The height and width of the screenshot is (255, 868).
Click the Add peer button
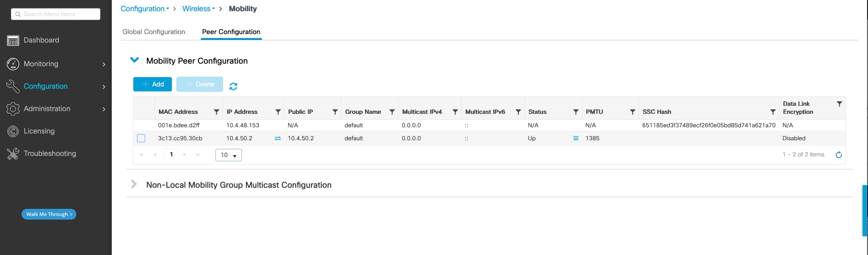pos(153,84)
